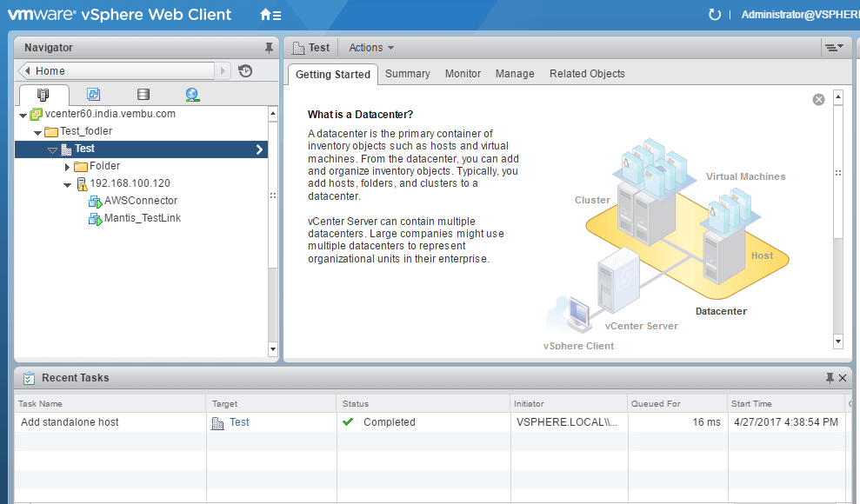The image size is (860, 504).
Task: Click forward arrow beside Home field
Action: pos(223,70)
